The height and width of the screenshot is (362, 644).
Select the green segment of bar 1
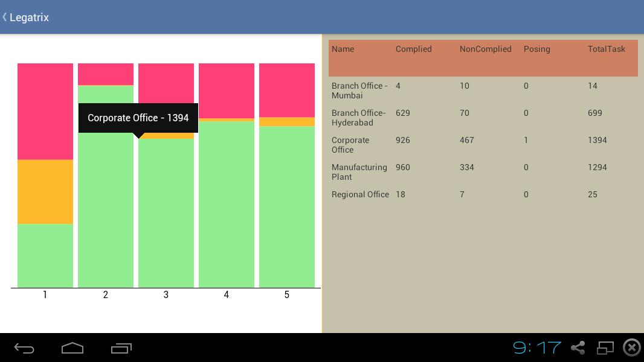45,256
